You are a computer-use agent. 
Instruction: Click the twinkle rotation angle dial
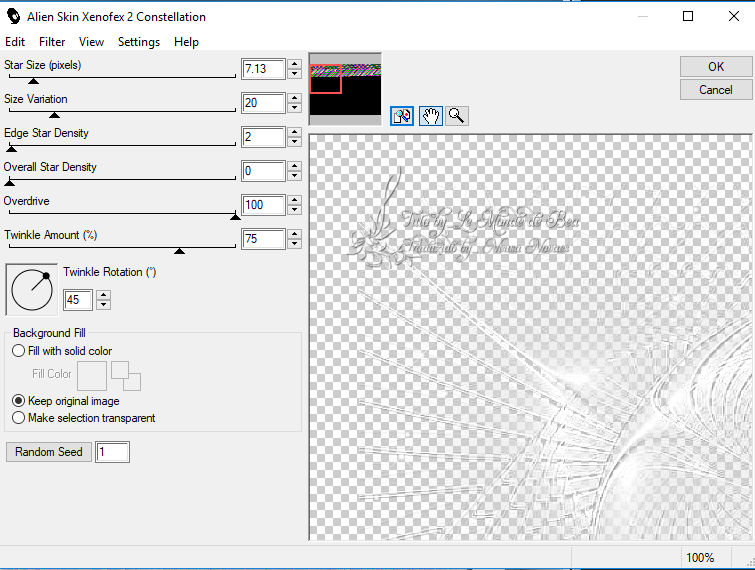click(x=32, y=290)
